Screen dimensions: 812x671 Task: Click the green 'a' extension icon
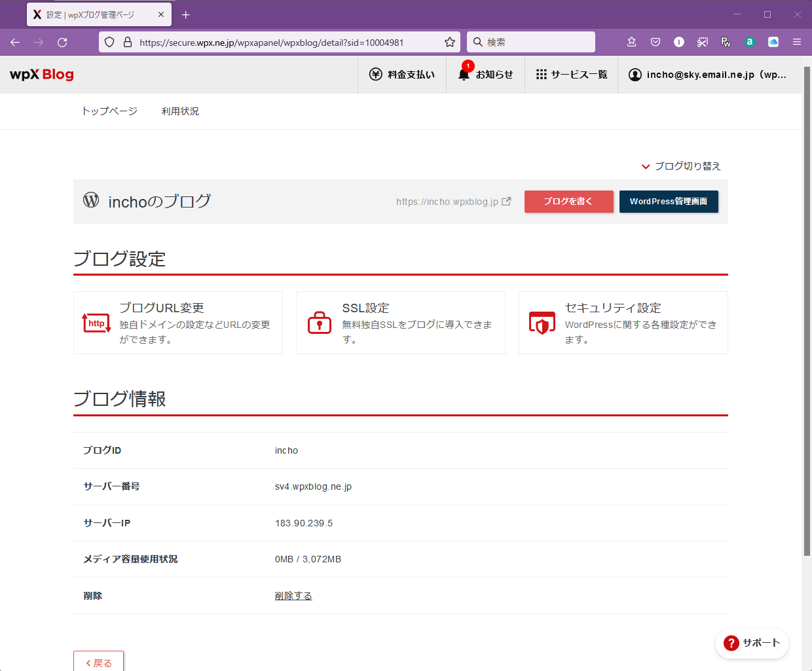pos(750,42)
